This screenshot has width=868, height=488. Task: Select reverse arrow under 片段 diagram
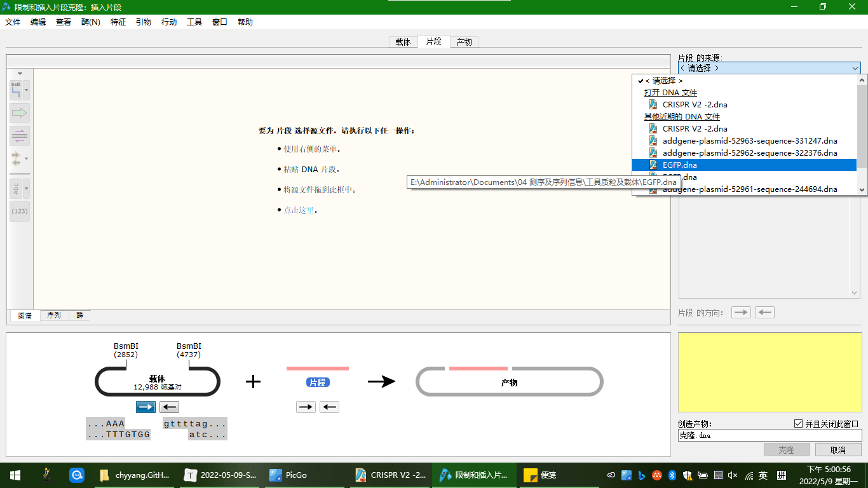(329, 407)
